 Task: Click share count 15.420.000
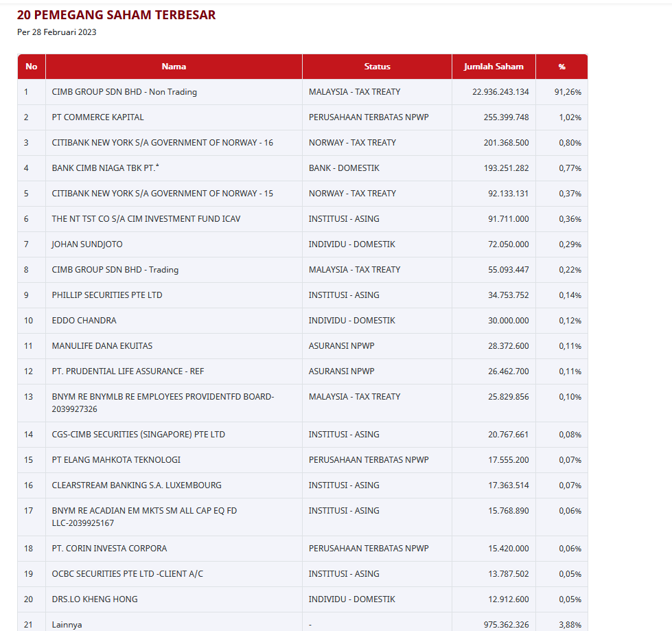(x=508, y=549)
